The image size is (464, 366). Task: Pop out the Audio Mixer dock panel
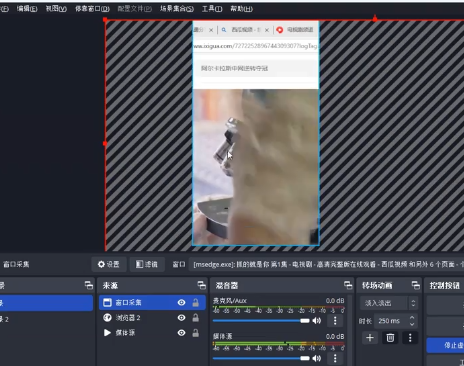click(x=348, y=285)
